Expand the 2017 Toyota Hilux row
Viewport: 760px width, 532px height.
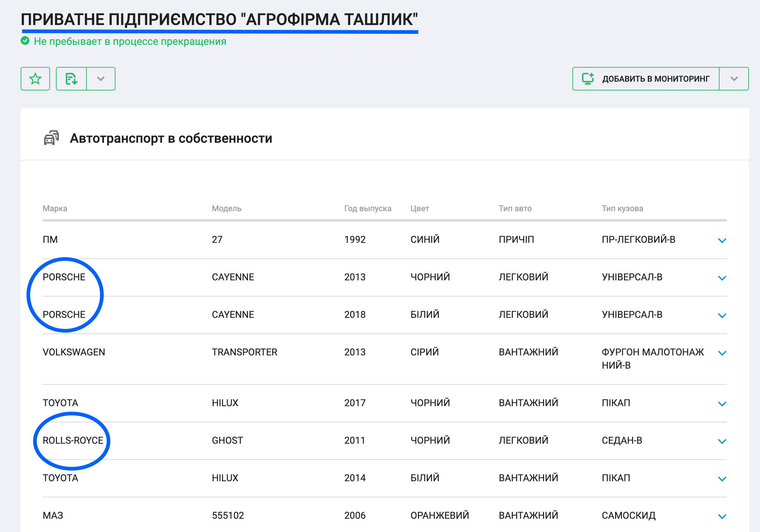point(722,404)
